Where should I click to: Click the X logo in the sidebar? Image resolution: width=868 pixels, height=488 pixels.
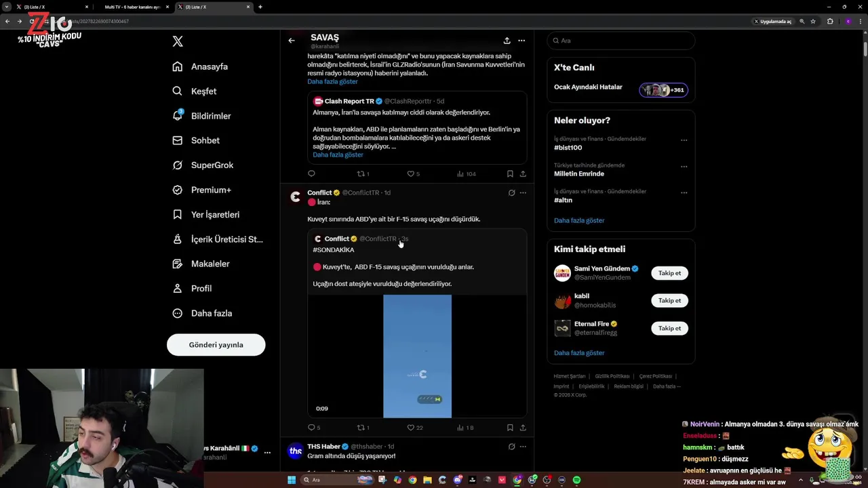[x=178, y=41]
